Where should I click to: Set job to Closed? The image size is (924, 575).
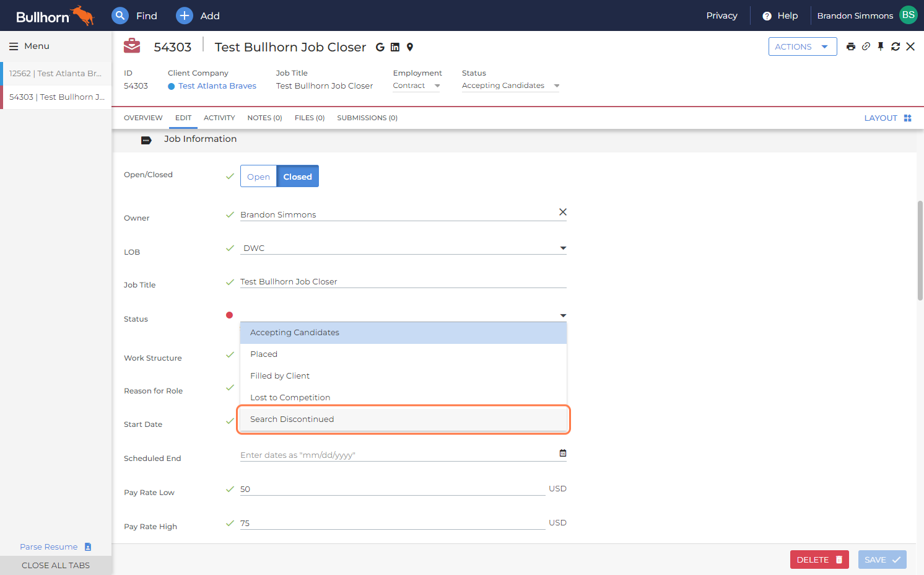(298, 177)
